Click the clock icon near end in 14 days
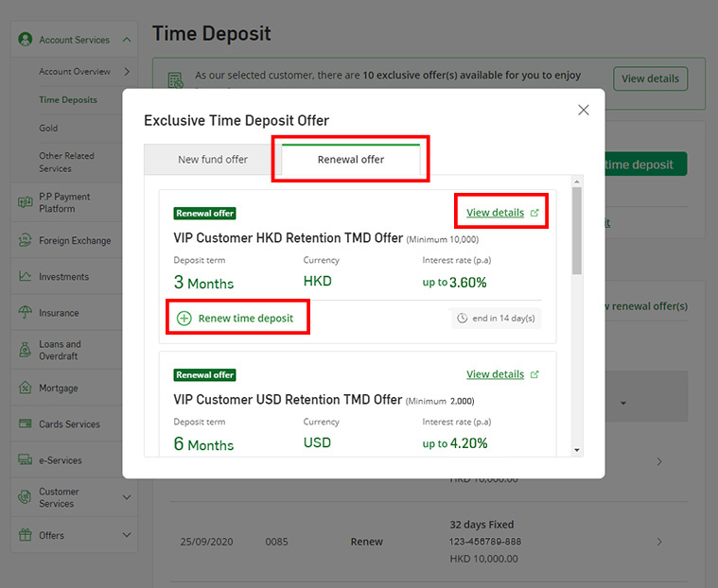This screenshot has width=718, height=588. 462,318
